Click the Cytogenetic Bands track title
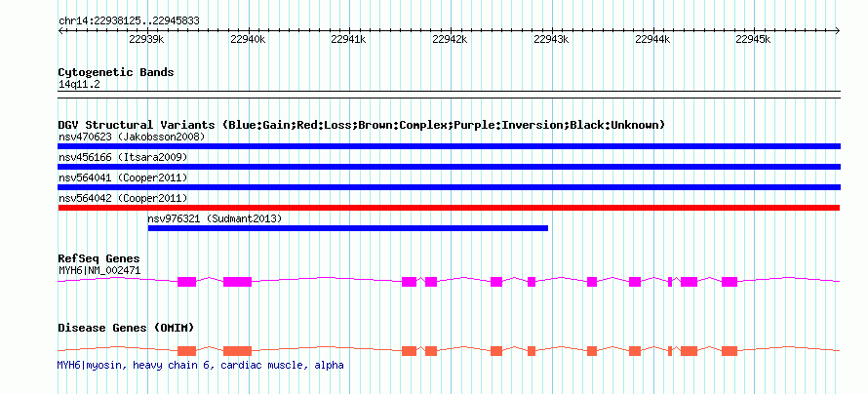This screenshot has height=394, width=868. point(116,72)
